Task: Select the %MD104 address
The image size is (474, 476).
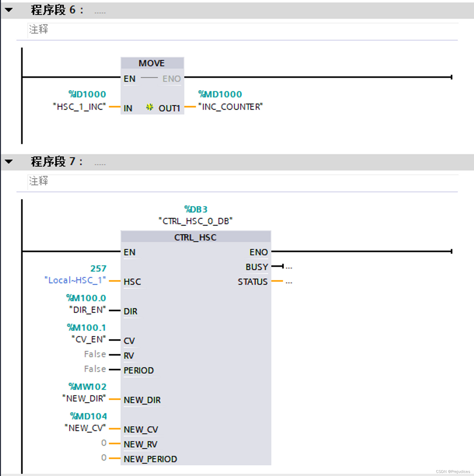Action: coord(88,417)
